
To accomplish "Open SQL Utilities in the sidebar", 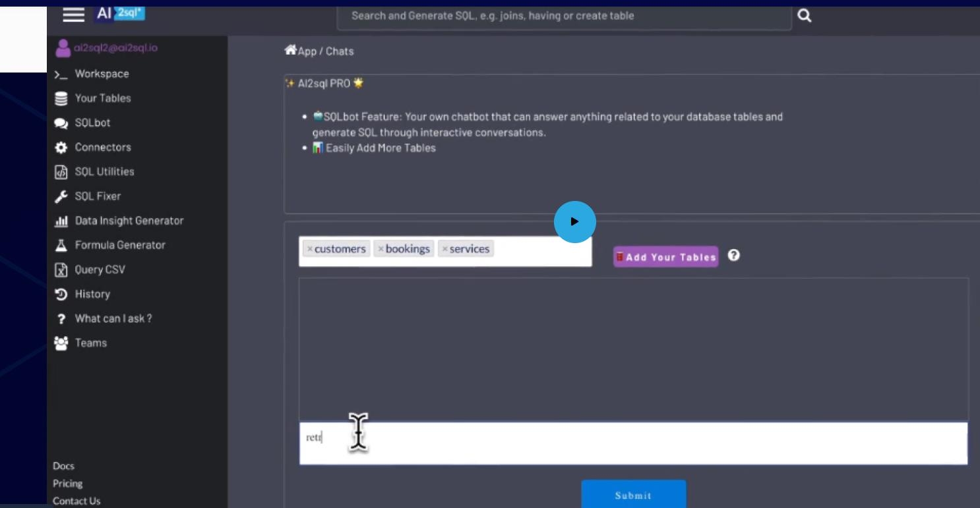I will [104, 171].
